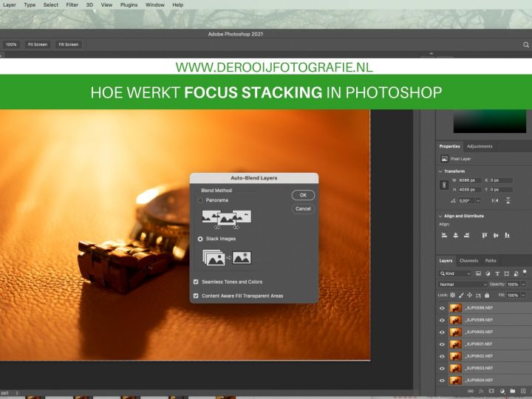Click the Fit Screen button

(x=38, y=44)
